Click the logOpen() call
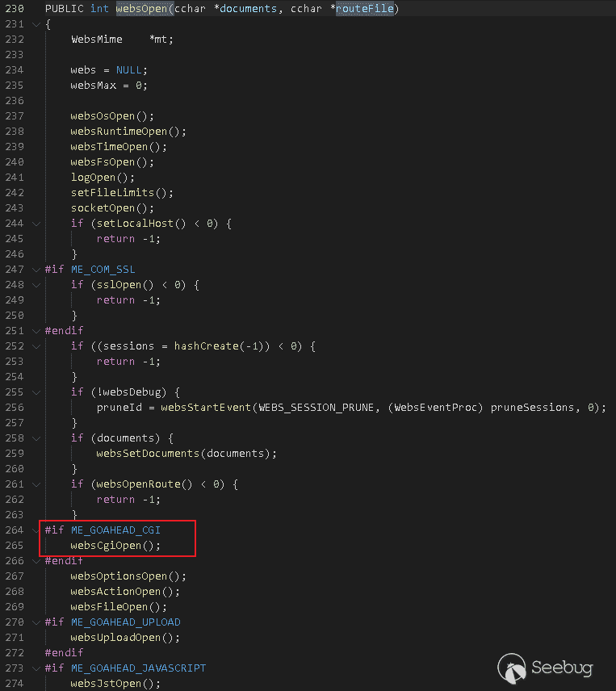Viewport: 616px width, 691px height. coord(103,178)
